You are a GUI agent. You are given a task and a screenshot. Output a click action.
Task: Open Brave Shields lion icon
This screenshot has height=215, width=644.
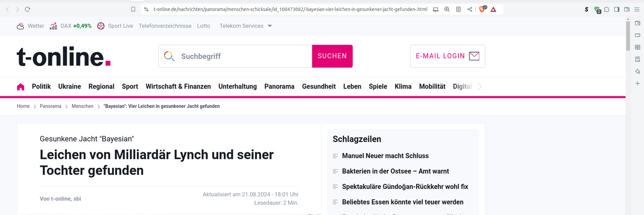point(482,9)
